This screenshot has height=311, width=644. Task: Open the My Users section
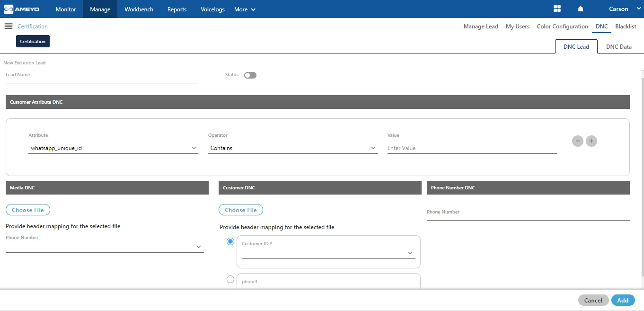coord(518,27)
